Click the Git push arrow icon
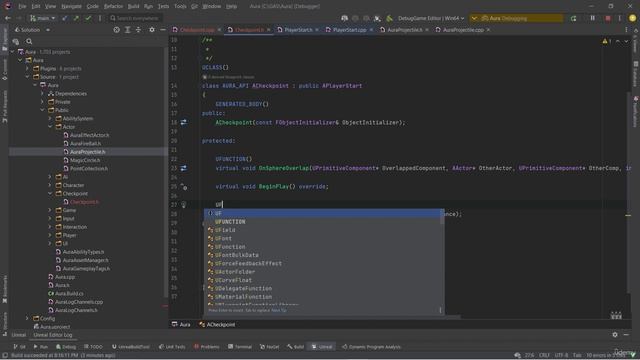 coord(76,18)
